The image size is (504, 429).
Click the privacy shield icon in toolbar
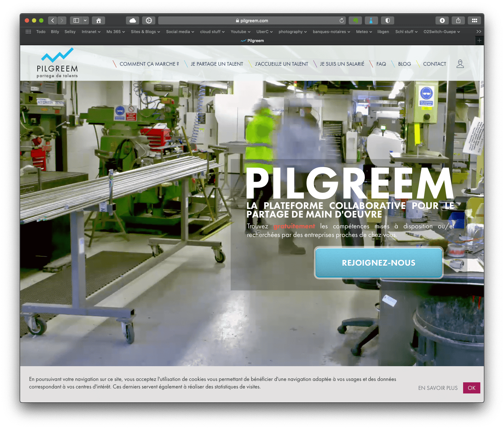387,20
